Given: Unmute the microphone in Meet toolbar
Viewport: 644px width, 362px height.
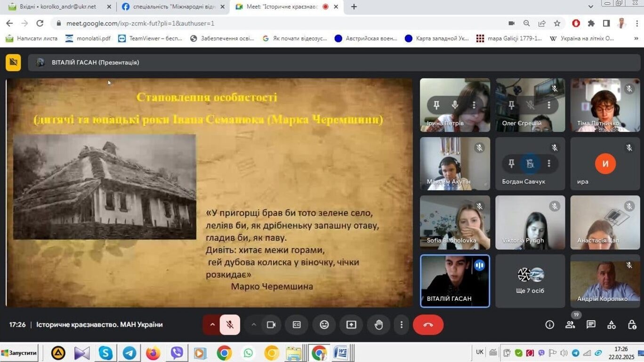Looking at the screenshot, I should pyautogui.click(x=230, y=325).
